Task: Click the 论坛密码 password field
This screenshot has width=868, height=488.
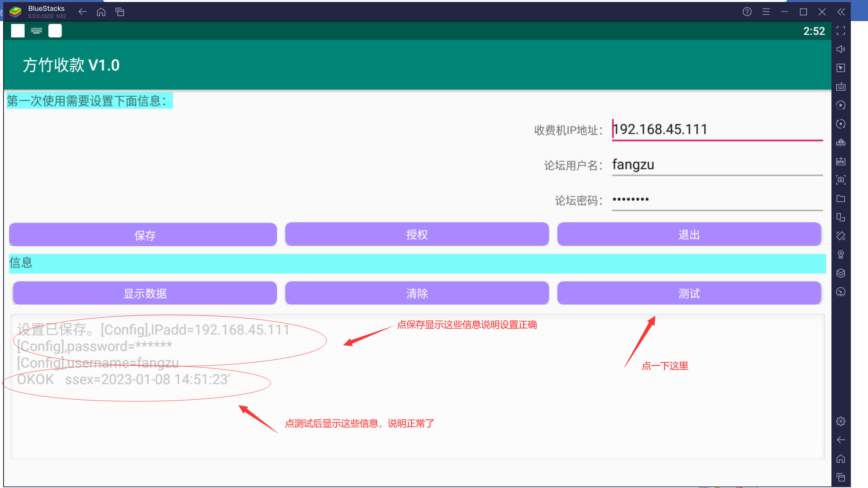Action: click(x=717, y=200)
